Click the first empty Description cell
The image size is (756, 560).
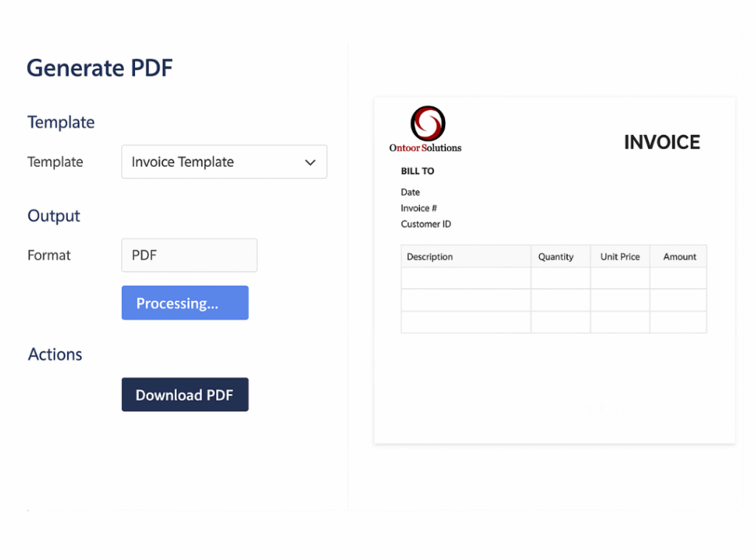coord(466,278)
